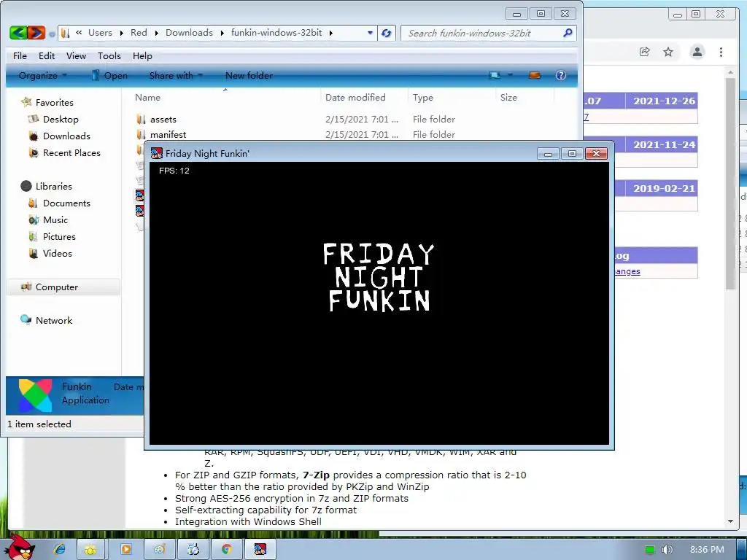The image size is (747, 560).
Task: Select Favorites in the navigation pane
Action: (54, 102)
